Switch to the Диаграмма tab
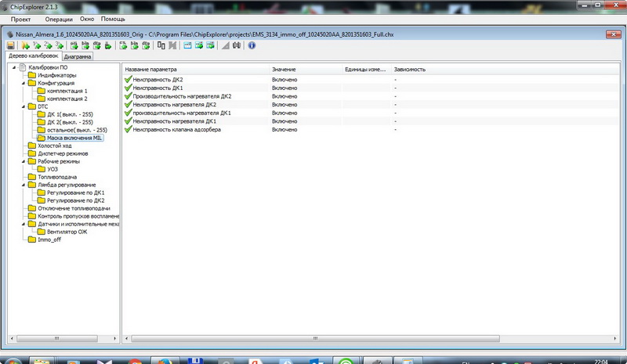 [x=78, y=57]
